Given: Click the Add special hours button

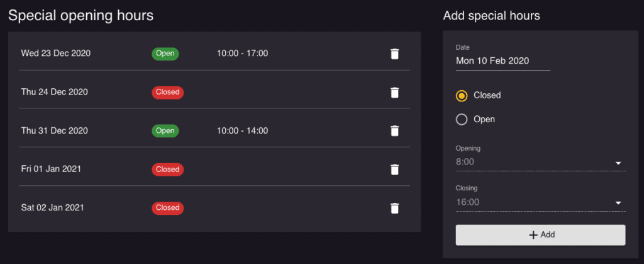Looking at the screenshot, I should 540,235.
